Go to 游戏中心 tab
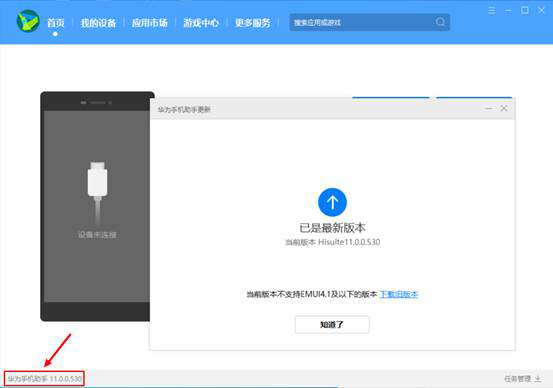The image size is (553, 388). click(x=201, y=23)
